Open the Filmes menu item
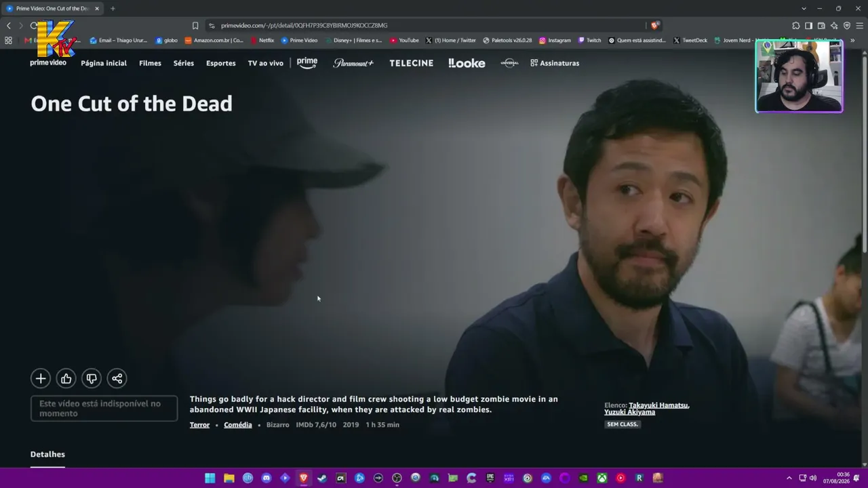The image size is (868, 488). [x=150, y=63]
